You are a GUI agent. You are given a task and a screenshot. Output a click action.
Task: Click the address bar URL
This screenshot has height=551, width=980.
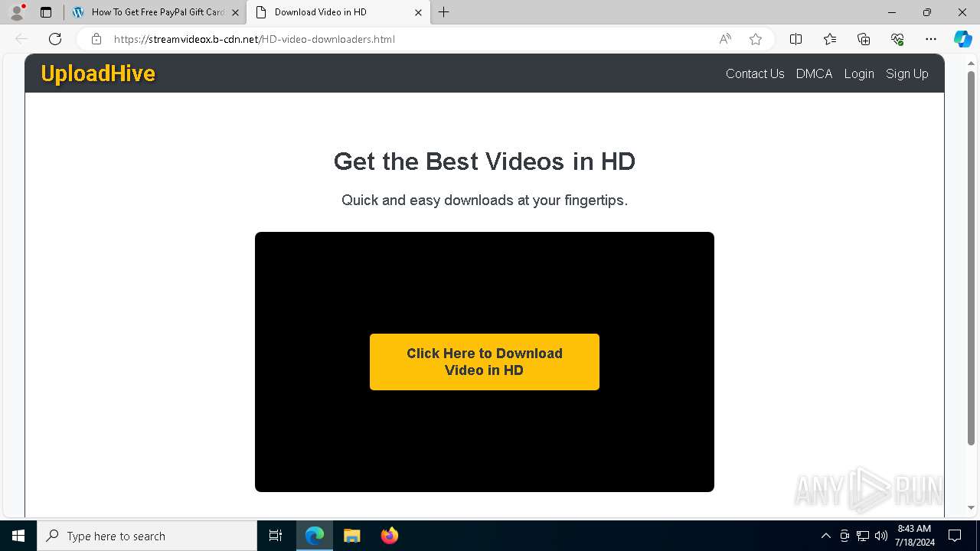tap(254, 39)
